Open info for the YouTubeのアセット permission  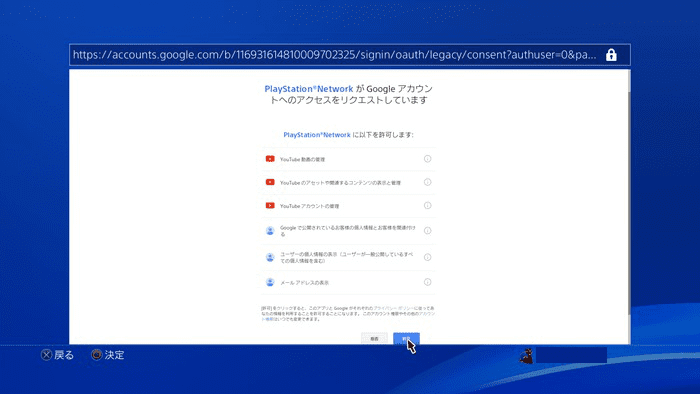point(427,182)
